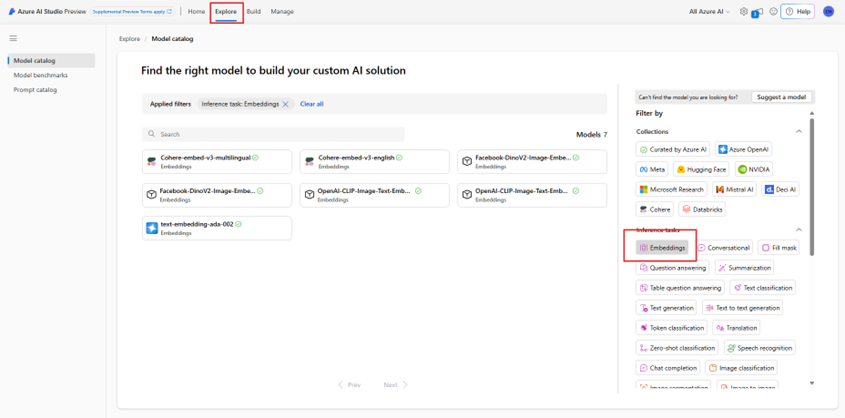Image resolution: width=845 pixels, height=418 pixels.
Task: Open the All Azure AI dropdown
Action: click(x=711, y=12)
